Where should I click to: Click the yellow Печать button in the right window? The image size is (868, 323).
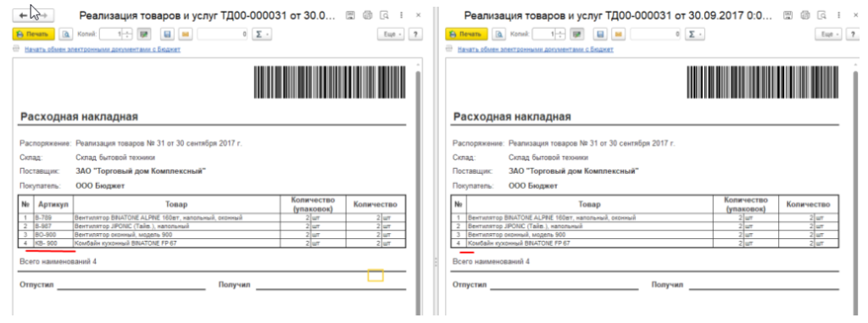click(x=467, y=35)
